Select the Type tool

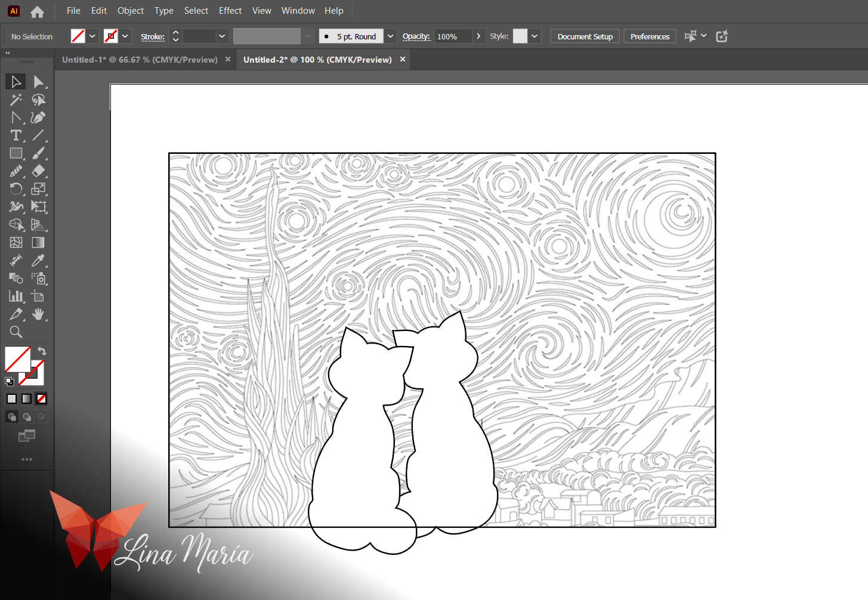[x=16, y=135]
